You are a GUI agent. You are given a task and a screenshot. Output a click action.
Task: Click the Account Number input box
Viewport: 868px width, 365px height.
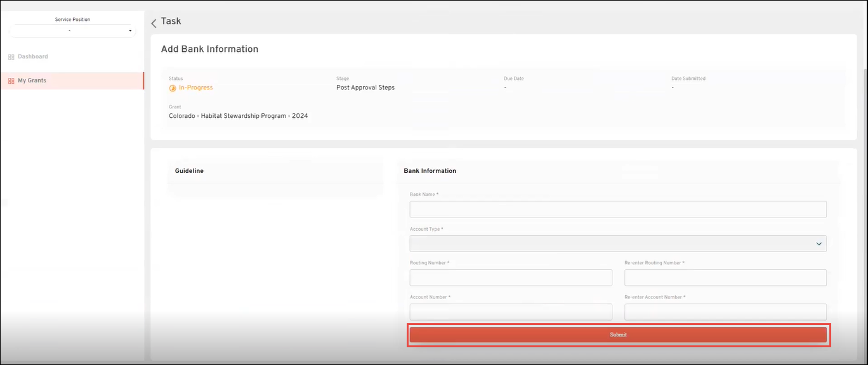[511, 312]
